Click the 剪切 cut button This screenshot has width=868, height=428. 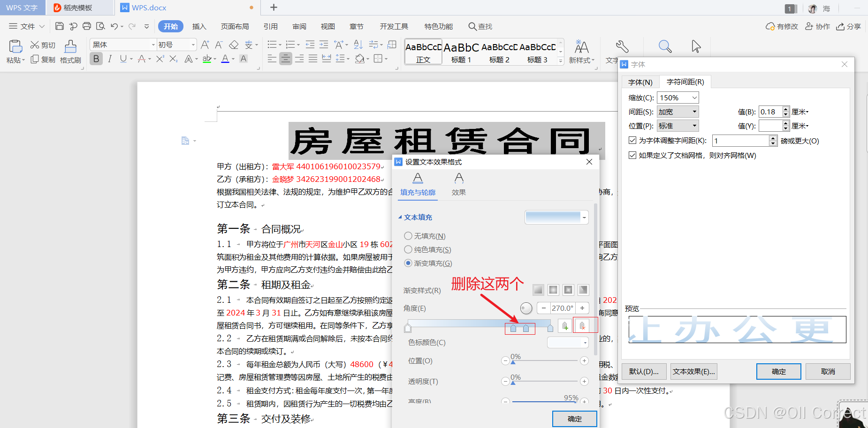(43, 45)
